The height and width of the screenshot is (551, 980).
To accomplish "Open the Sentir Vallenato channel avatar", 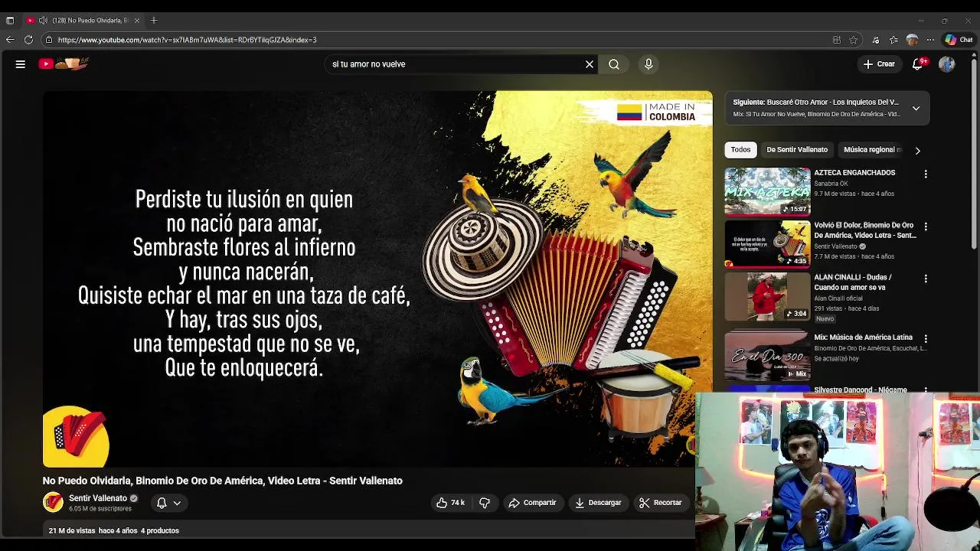I will (x=53, y=502).
